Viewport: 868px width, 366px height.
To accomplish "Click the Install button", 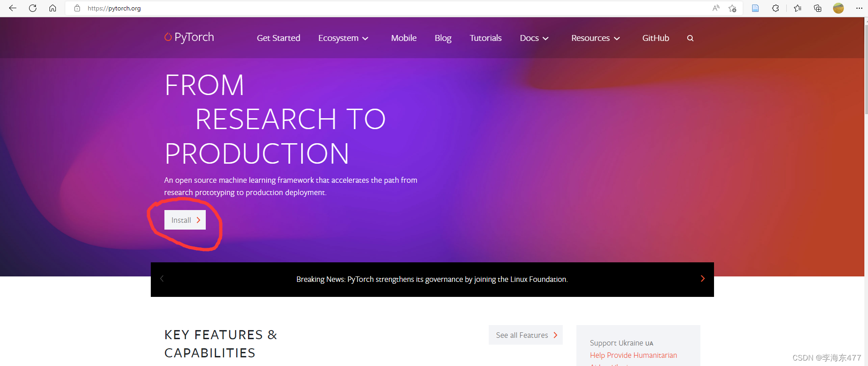I will tap(185, 220).
